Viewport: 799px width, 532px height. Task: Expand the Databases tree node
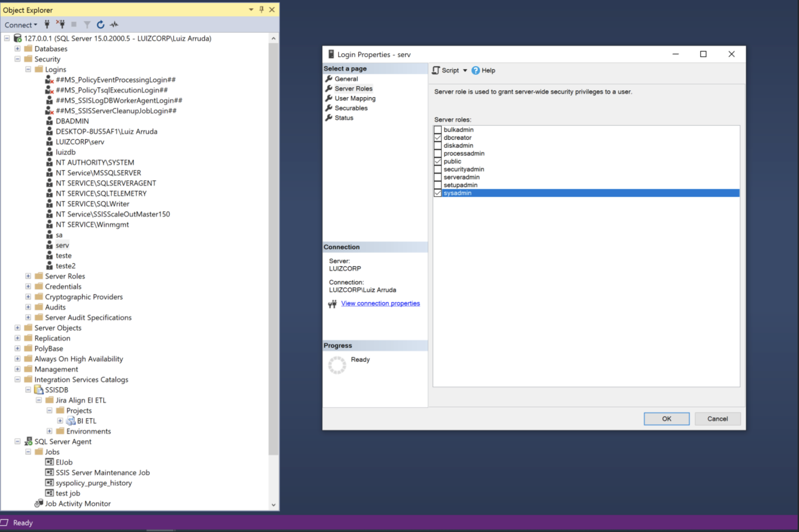pyautogui.click(x=18, y=49)
